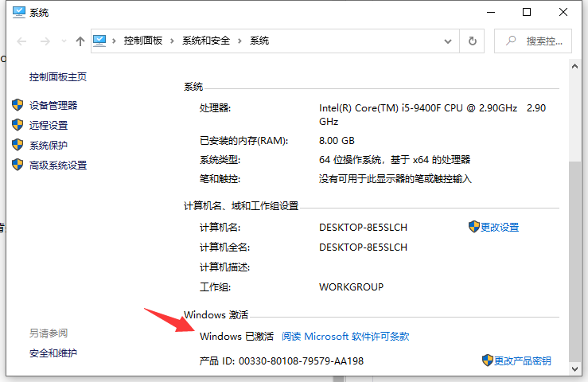Click the forward navigation arrow
This screenshot has height=382, width=588.
click(44, 41)
